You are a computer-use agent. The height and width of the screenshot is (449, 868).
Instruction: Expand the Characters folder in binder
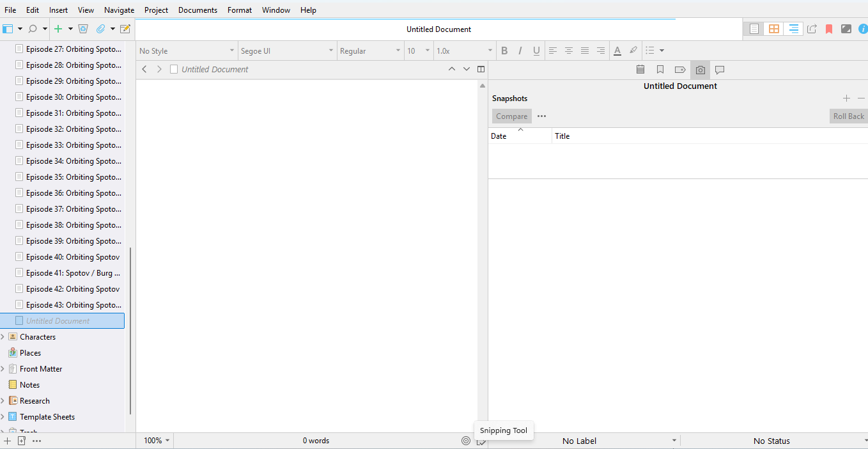pyautogui.click(x=3, y=337)
